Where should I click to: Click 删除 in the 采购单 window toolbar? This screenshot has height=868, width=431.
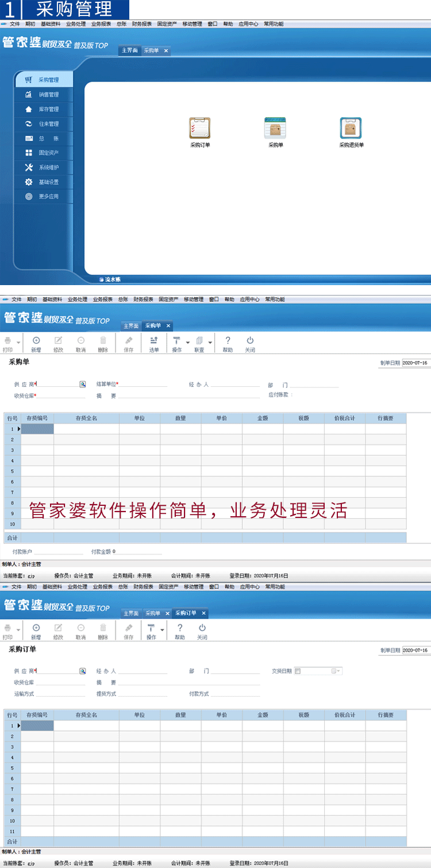[x=103, y=344]
